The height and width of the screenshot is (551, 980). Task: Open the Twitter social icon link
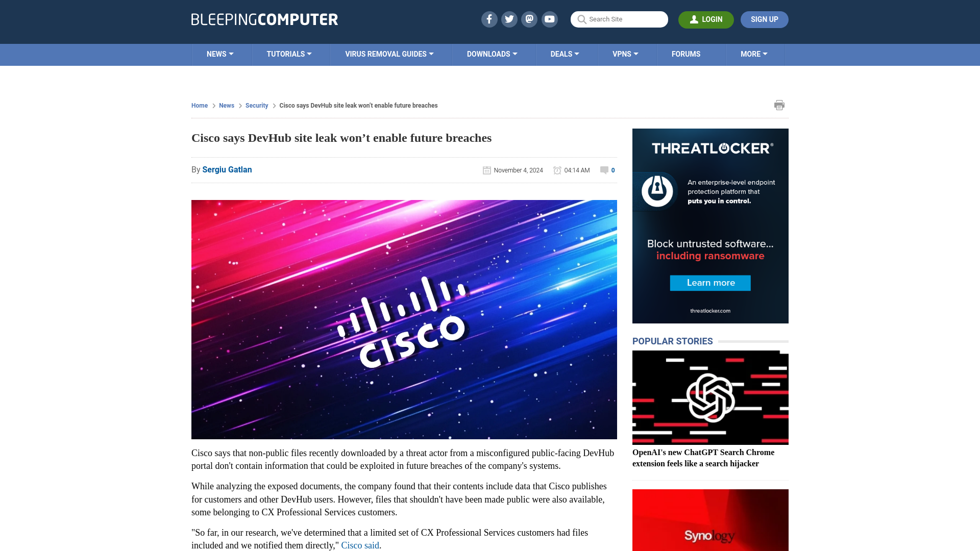[x=509, y=19]
